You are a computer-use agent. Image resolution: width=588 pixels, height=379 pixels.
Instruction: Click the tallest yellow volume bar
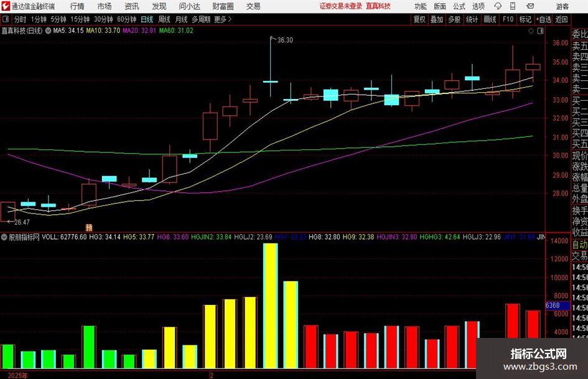click(x=271, y=306)
